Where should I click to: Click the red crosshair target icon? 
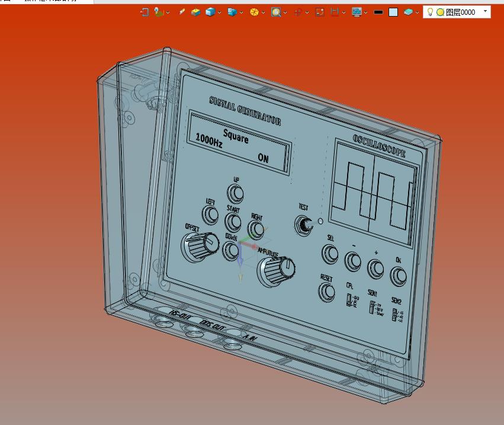pyautogui.click(x=298, y=12)
